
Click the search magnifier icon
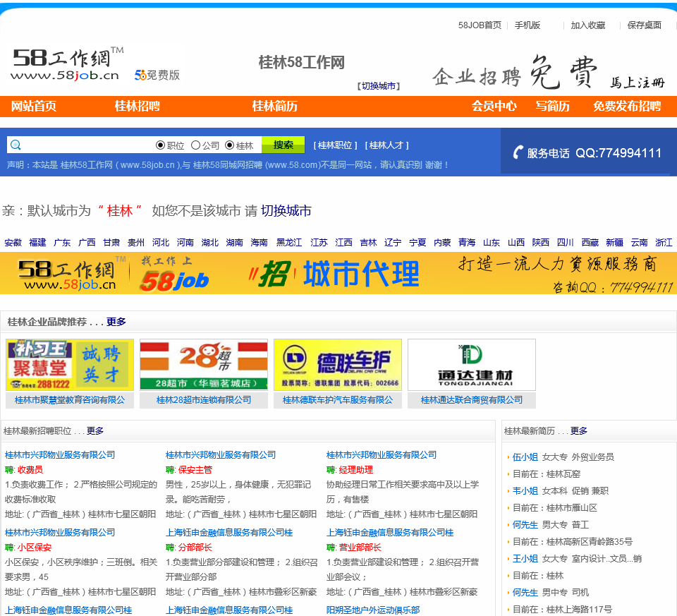pos(16,145)
